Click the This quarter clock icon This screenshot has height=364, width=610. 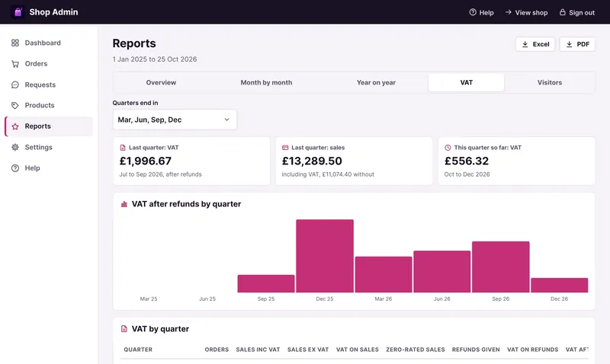point(448,148)
